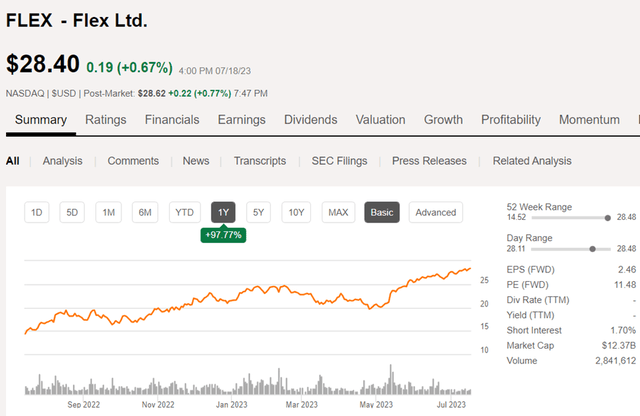640x416 pixels.
Task: Set chart range to 5Y
Action: 258,212
